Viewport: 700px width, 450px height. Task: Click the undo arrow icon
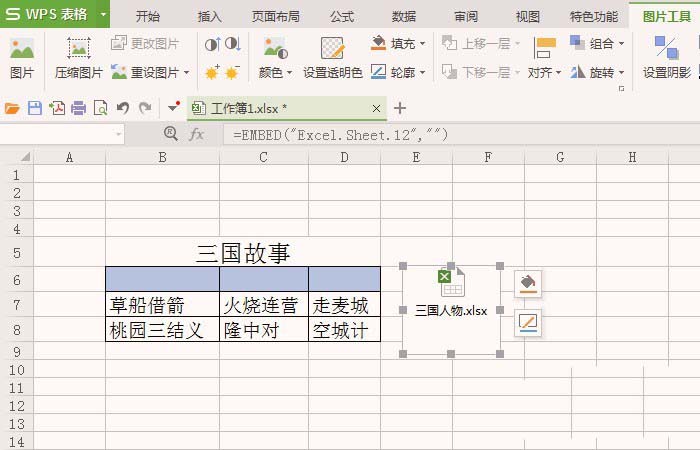(123, 108)
